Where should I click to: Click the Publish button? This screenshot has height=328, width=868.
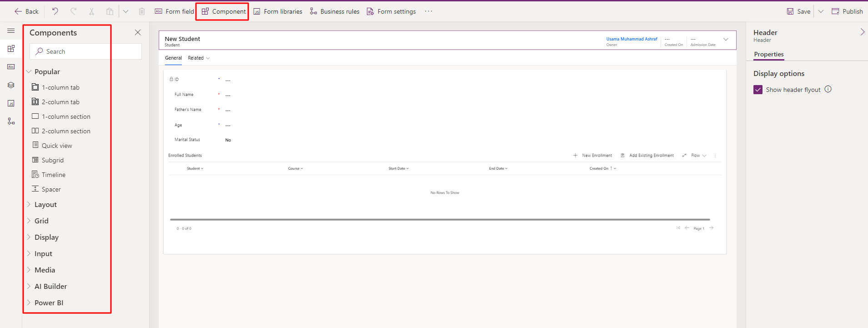coord(847,11)
